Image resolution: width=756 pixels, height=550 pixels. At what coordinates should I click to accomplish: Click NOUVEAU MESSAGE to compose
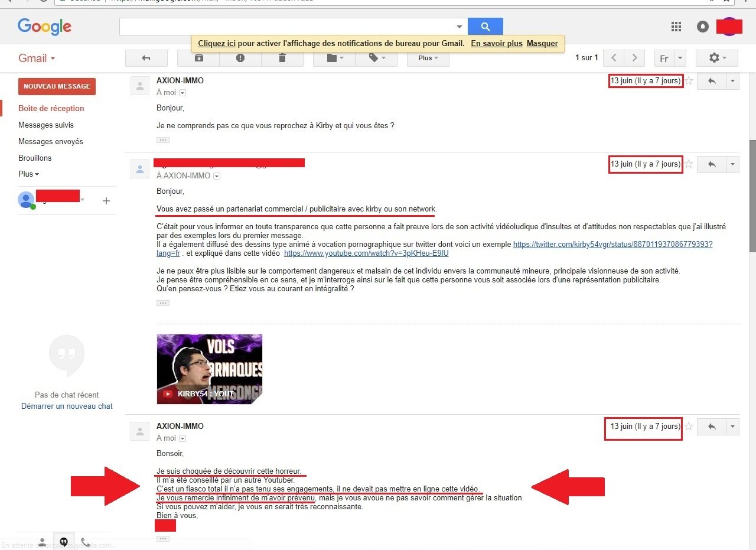click(57, 86)
